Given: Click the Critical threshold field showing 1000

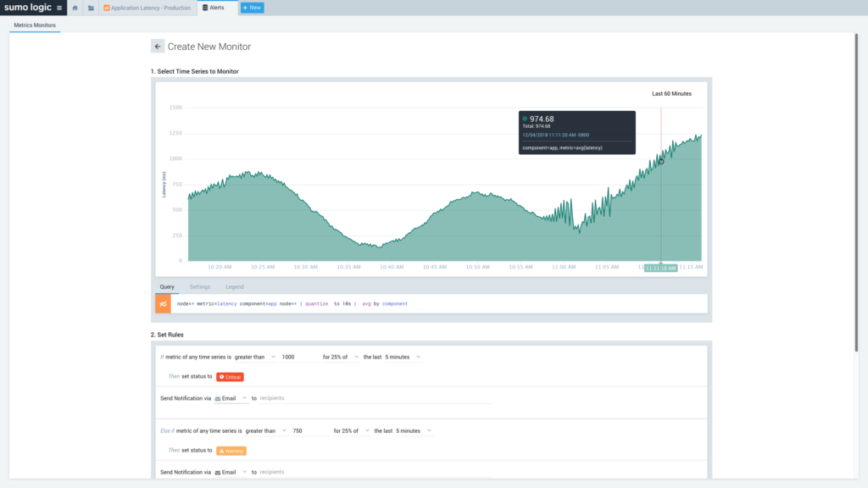Looking at the screenshot, I should tap(298, 357).
